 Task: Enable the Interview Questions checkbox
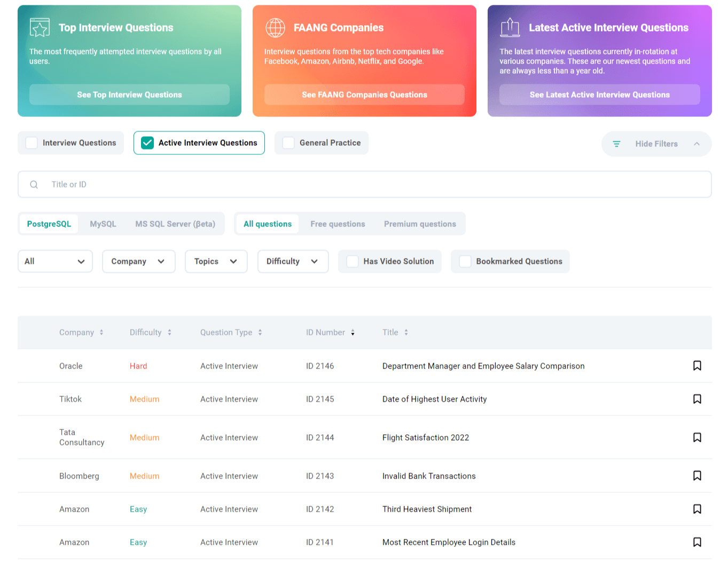tap(32, 143)
